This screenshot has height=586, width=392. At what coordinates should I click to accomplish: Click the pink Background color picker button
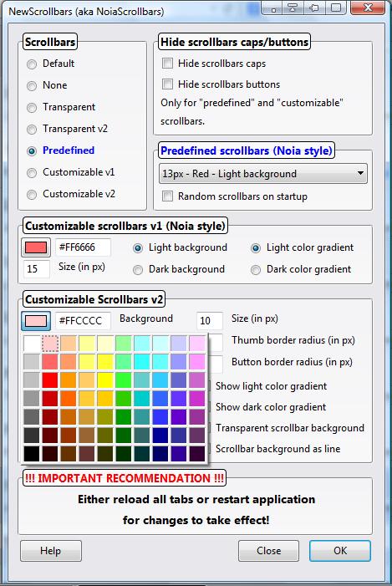coord(36,321)
